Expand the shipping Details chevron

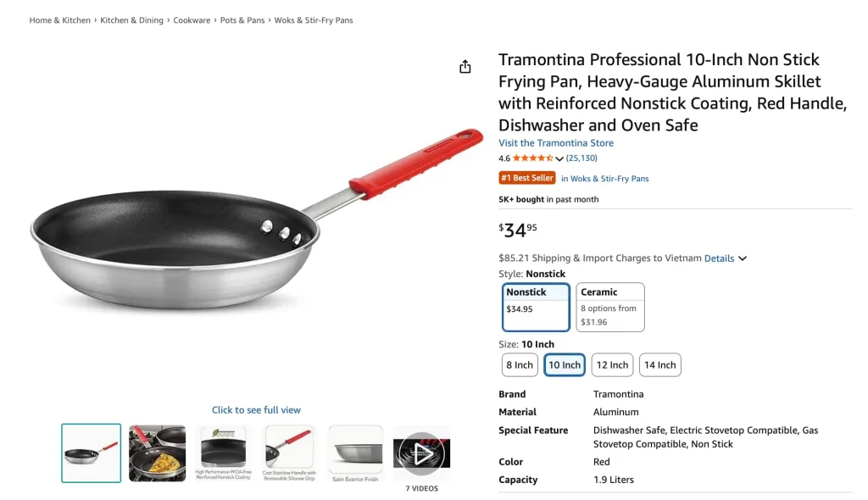743,258
